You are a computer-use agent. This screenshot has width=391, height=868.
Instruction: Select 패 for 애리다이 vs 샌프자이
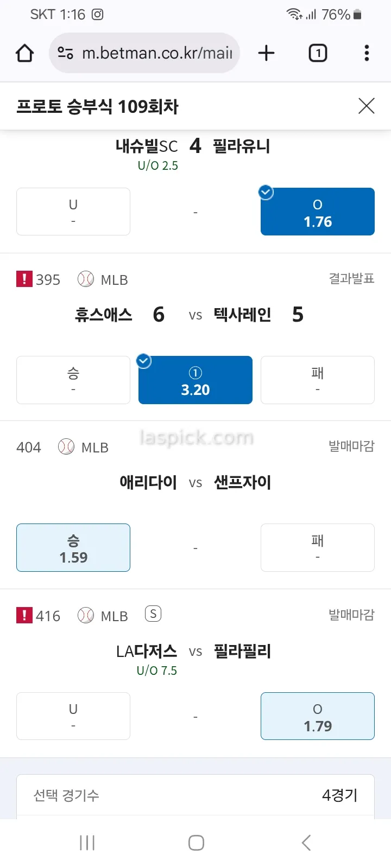318,547
